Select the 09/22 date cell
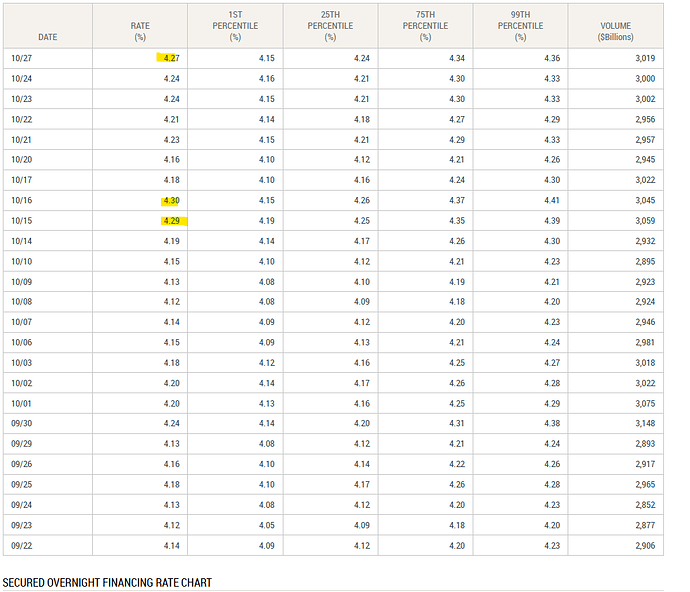690x592 pixels. [21, 545]
